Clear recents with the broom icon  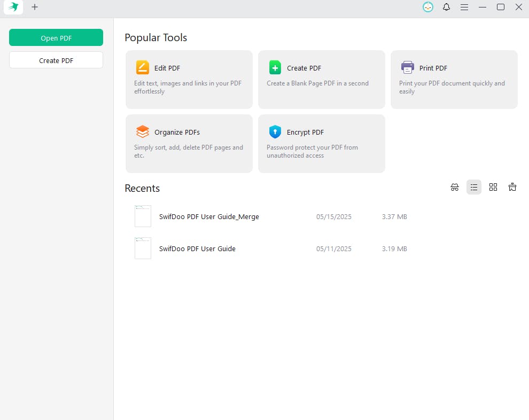512,187
